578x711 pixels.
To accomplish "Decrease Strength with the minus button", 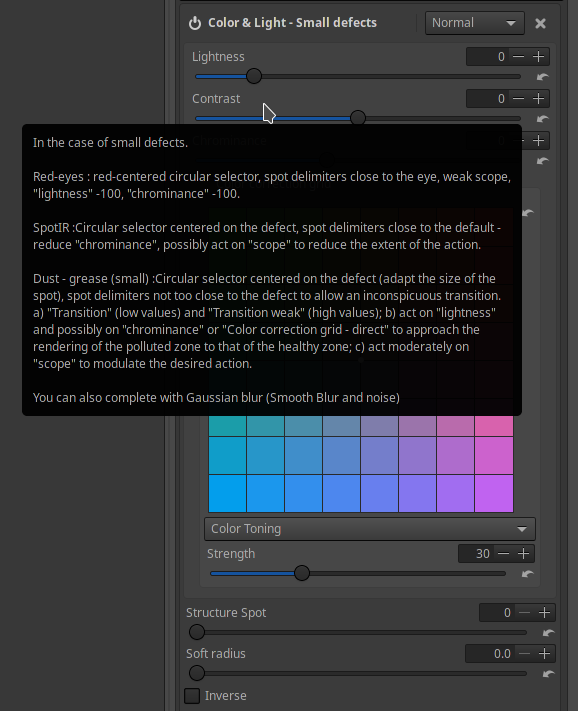I will click(503, 554).
